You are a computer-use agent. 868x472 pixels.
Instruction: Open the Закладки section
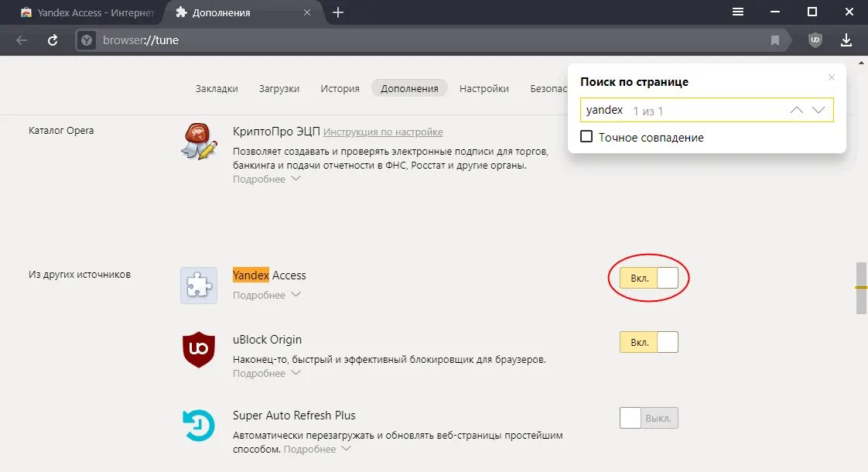pyautogui.click(x=217, y=89)
